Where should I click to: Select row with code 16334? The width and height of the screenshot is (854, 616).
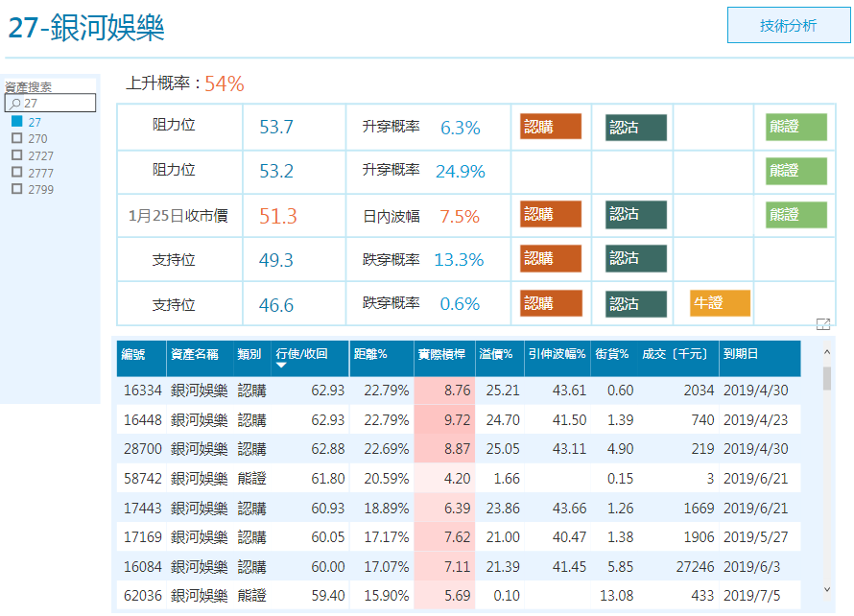(x=459, y=390)
